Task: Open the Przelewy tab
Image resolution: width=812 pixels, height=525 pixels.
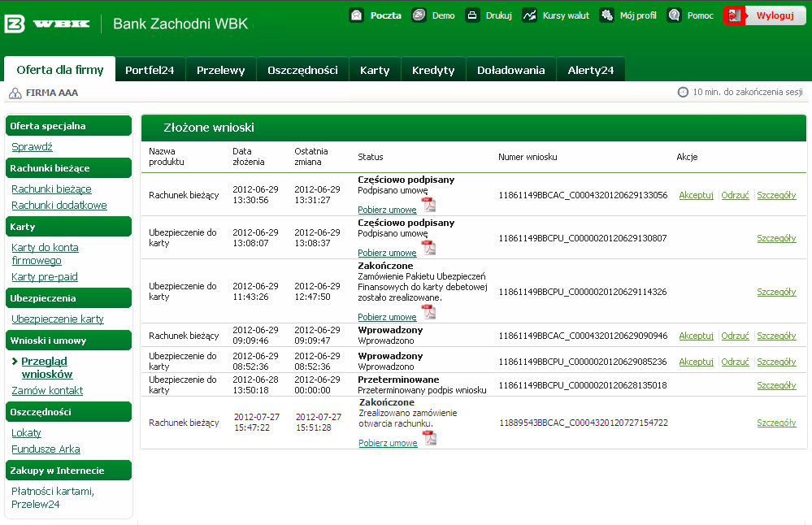Action: pyautogui.click(x=220, y=70)
